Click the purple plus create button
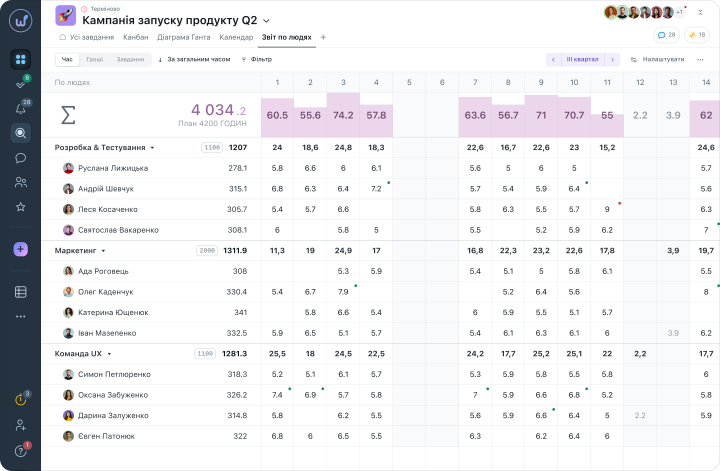This screenshot has height=471, width=720. coord(21,249)
